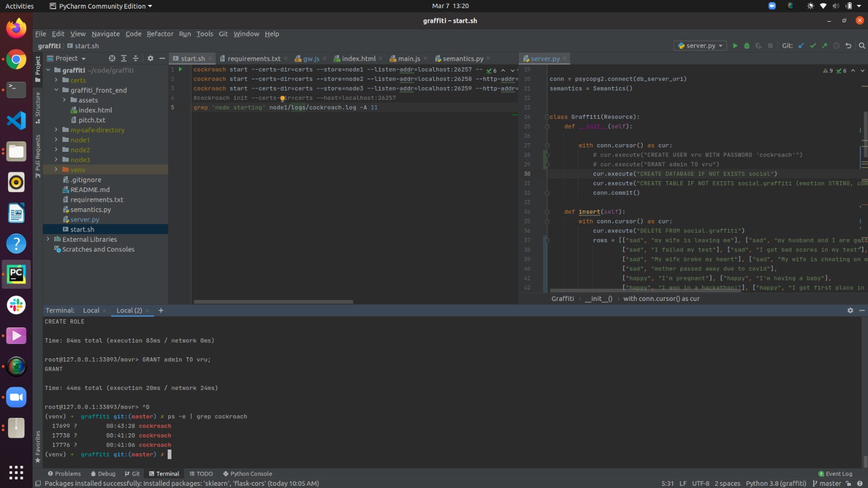Toggle the Structure side panel
The width and height of the screenshot is (868, 488).
(x=37, y=107)
